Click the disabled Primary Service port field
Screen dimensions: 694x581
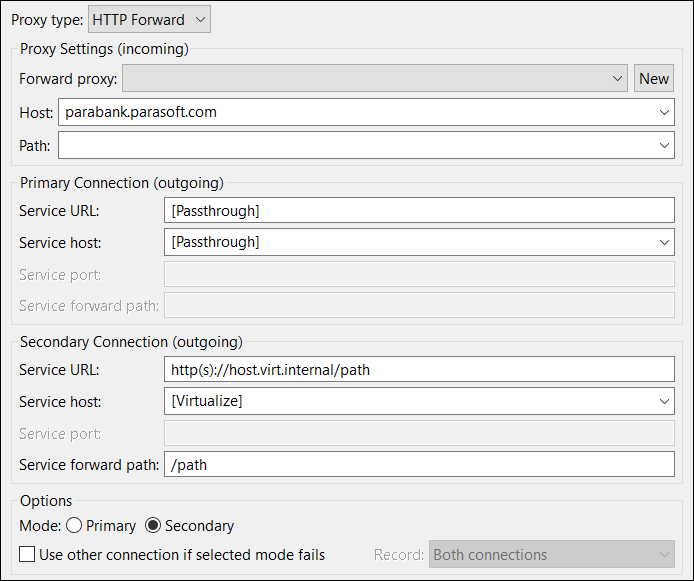tap(419, 274)
